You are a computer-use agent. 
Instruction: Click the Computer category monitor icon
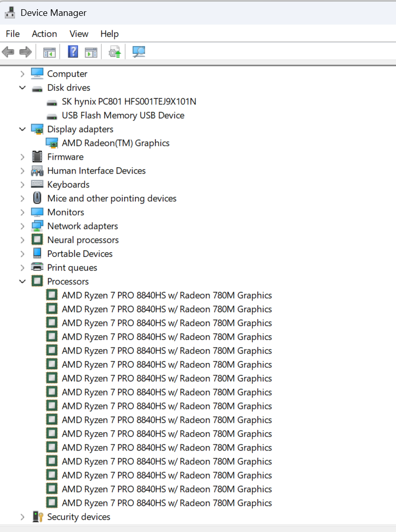(x=37, y=73)
